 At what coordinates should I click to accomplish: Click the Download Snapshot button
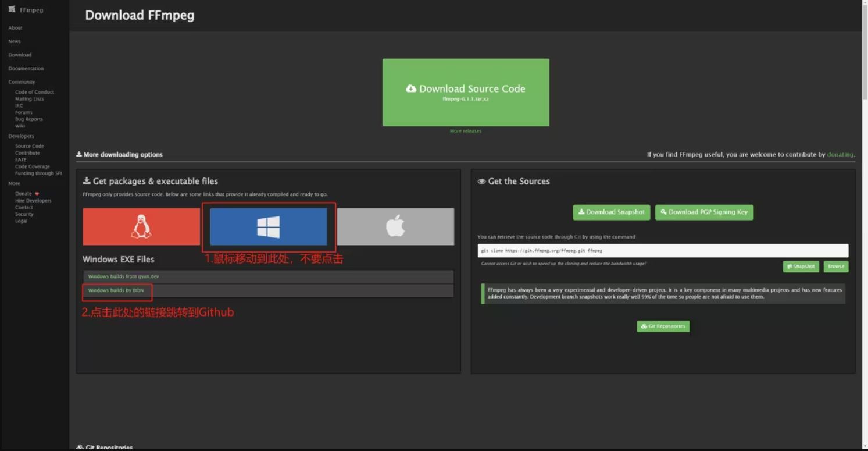pyautogui.click(x=612, y=212)
